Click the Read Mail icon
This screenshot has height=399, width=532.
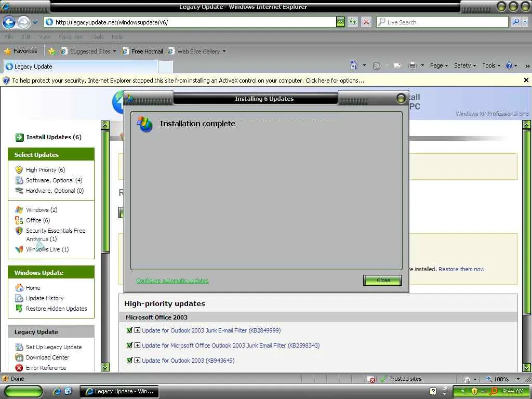pyautogui.click(x=397, y=66)
